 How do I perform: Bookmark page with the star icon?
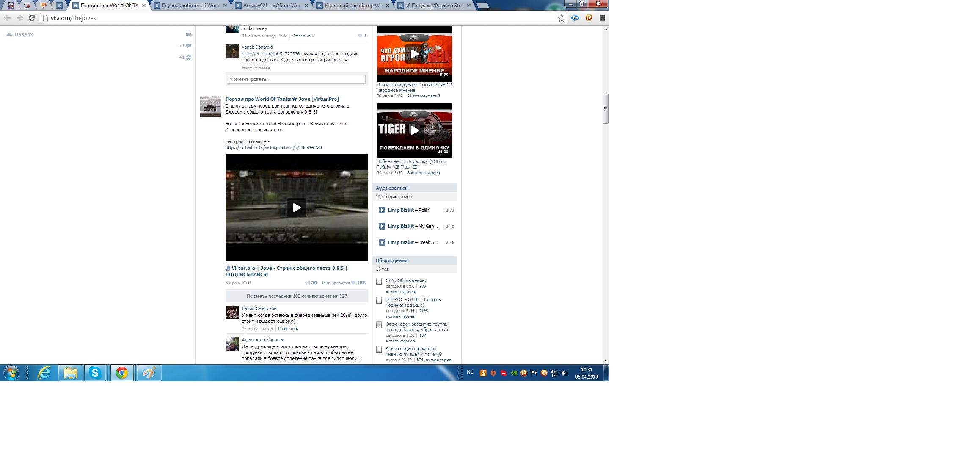point(562,18)
